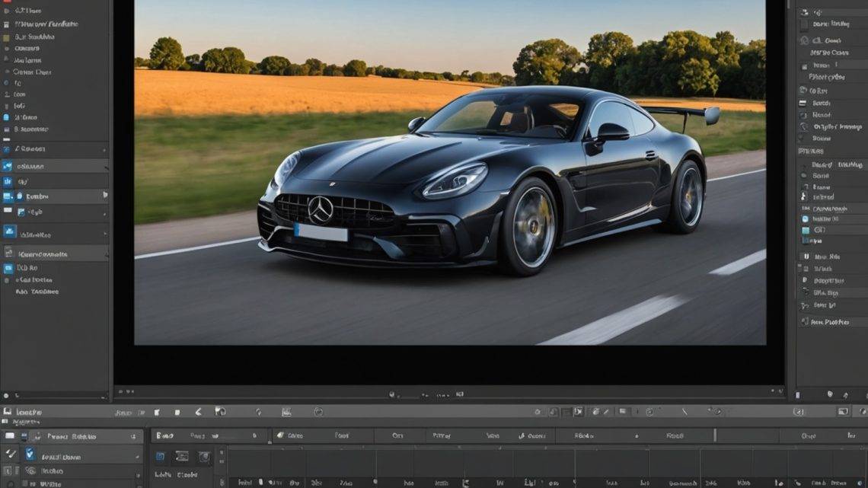Click the pause-bars icon in the right panel
868x488 pixels.
click(x=806, y=257)
